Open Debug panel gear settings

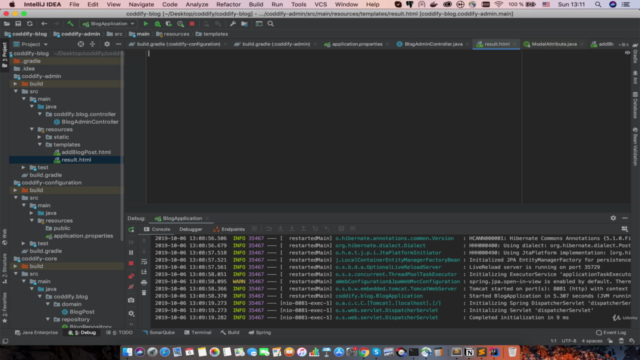(613, 218)
